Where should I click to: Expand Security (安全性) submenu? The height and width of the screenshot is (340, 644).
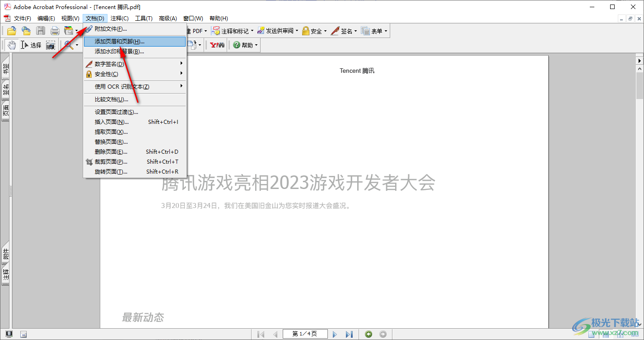coord(135,74)
